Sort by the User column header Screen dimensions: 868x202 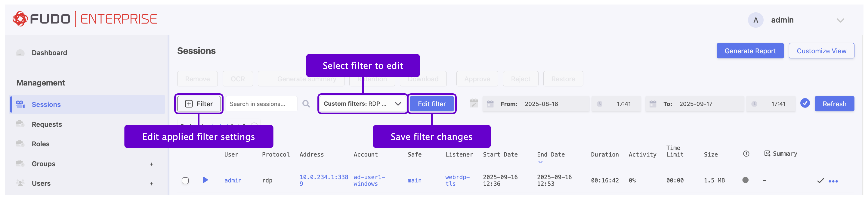point(231,154)
